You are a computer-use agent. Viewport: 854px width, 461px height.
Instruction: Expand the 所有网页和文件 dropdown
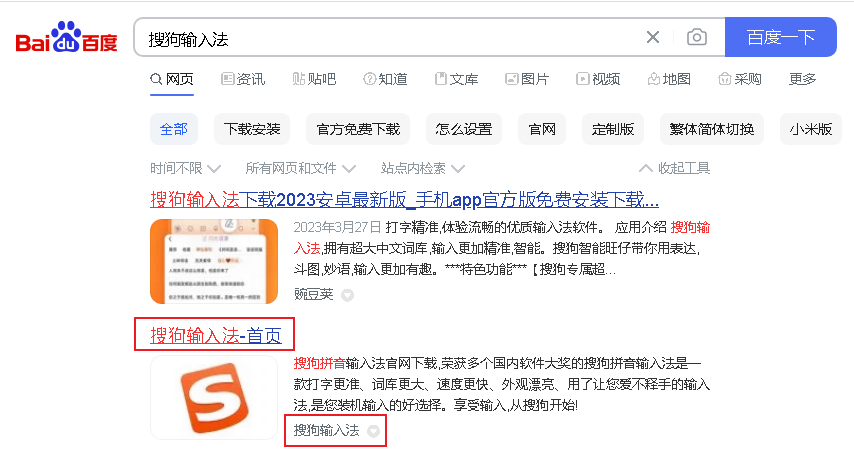(301, 168)
